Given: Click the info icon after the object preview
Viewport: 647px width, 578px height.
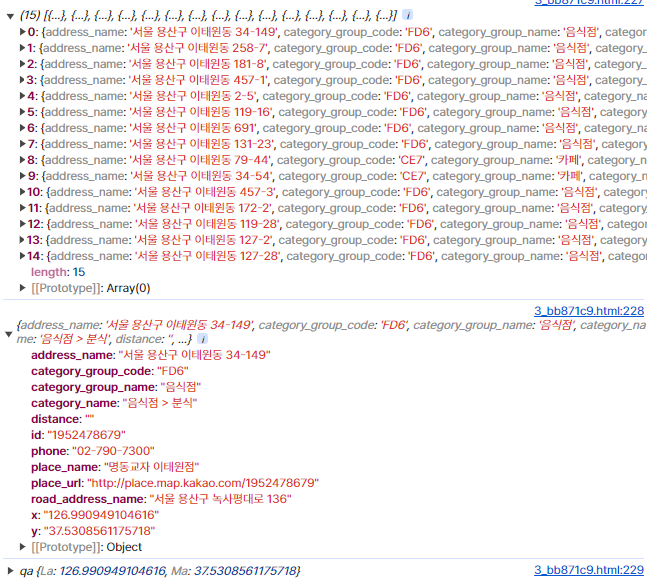Looking at the screenshot, I should [x=203, y=339].
